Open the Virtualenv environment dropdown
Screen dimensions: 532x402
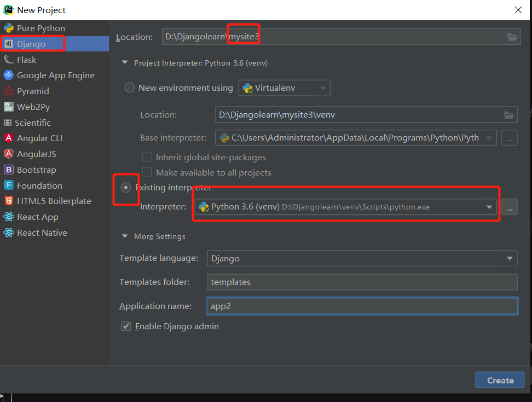coord(284,88)
